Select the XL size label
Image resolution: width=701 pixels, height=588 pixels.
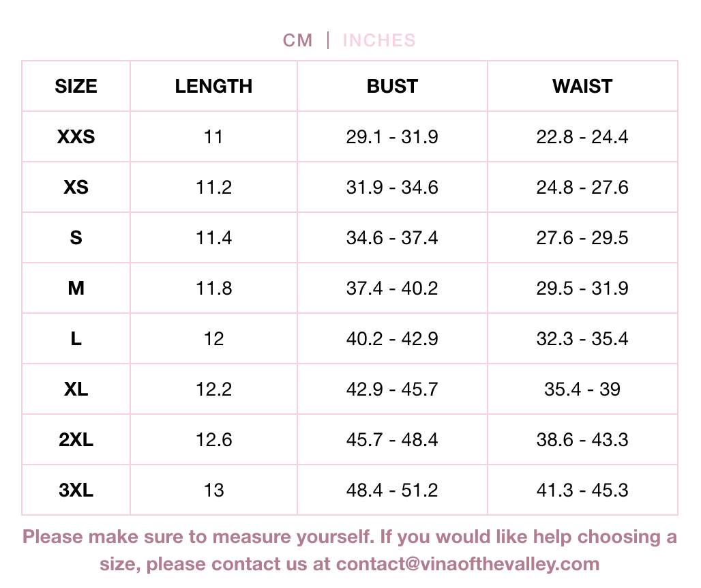coord(76,389)
